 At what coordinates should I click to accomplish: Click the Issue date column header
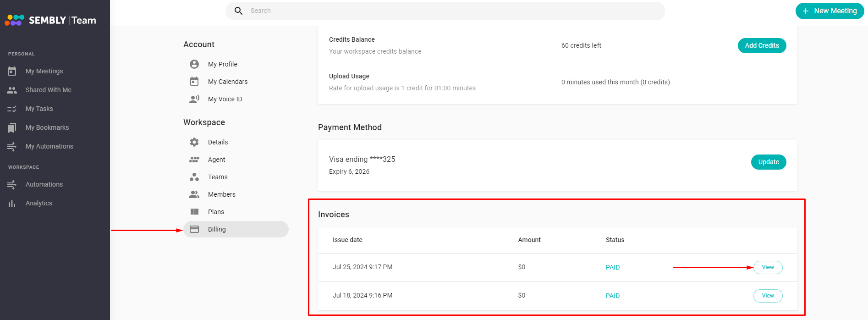click(347, 240)
